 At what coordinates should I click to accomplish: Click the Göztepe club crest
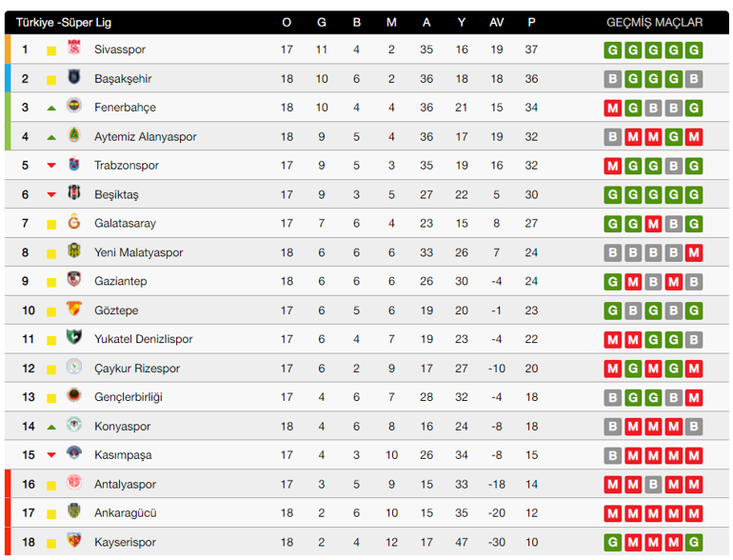tap(74, 310)
